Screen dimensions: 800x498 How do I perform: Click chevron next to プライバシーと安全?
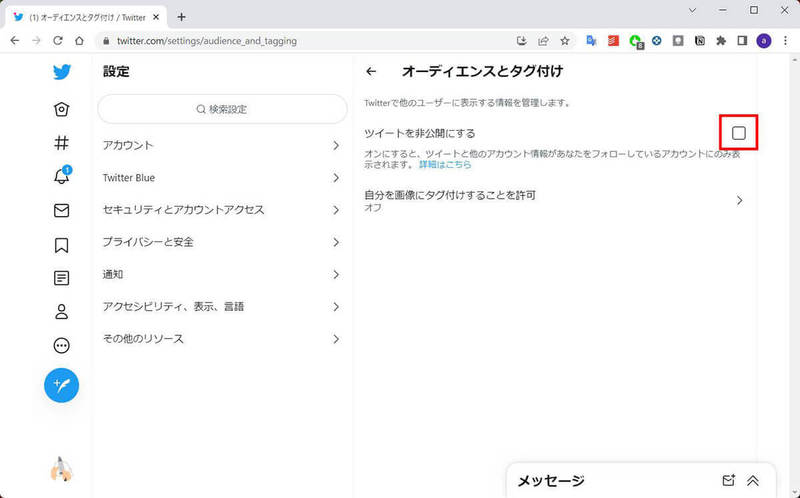tap(336, 242)
